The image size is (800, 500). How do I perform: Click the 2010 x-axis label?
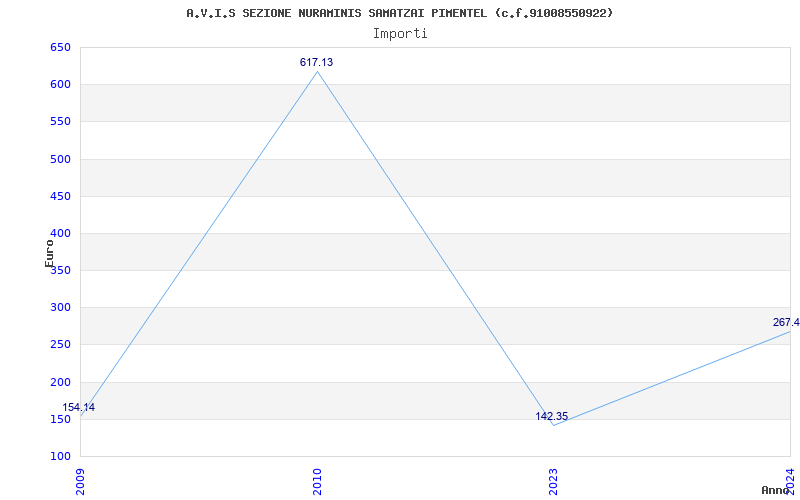click(x=317, y=481)
